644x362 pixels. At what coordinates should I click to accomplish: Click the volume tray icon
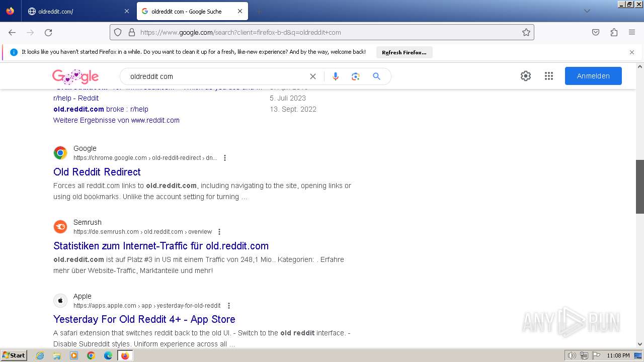pos(572,355)
